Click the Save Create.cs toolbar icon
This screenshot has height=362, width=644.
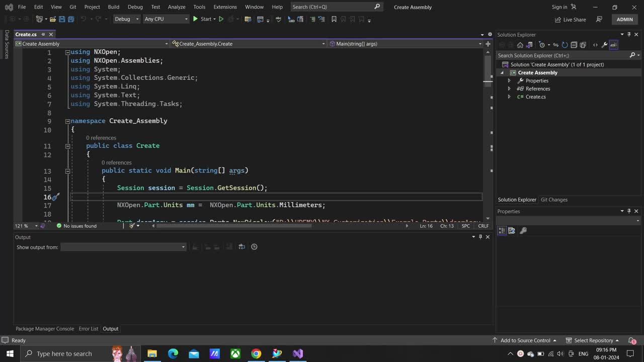click(62, 19)
